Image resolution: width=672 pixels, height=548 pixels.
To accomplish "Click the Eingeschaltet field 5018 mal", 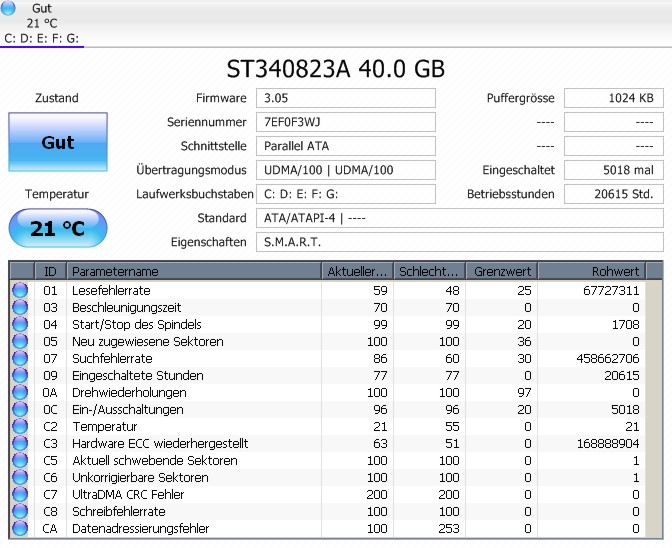I will click(x=614, y=170).
